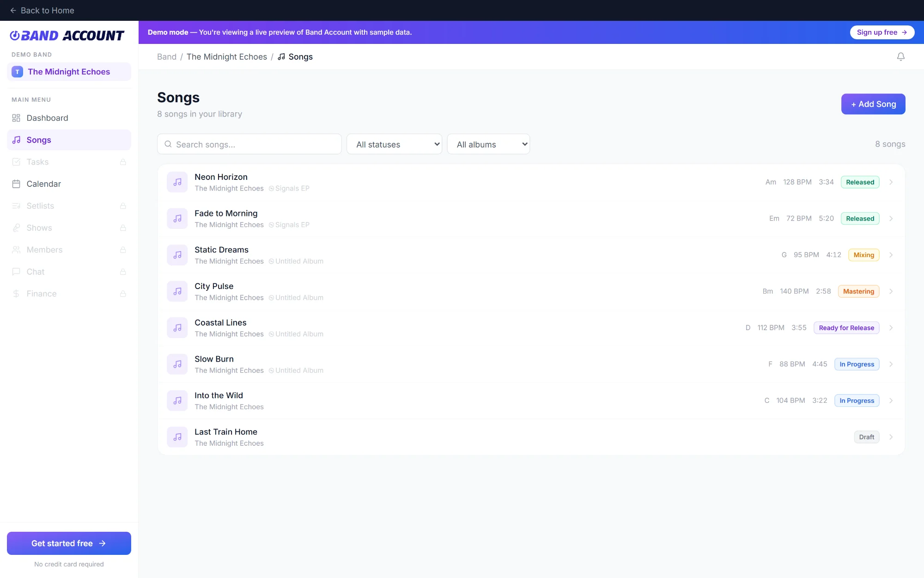Click the music note icon beside Static Dreams

pyautogui.click(x=177, y=255)
